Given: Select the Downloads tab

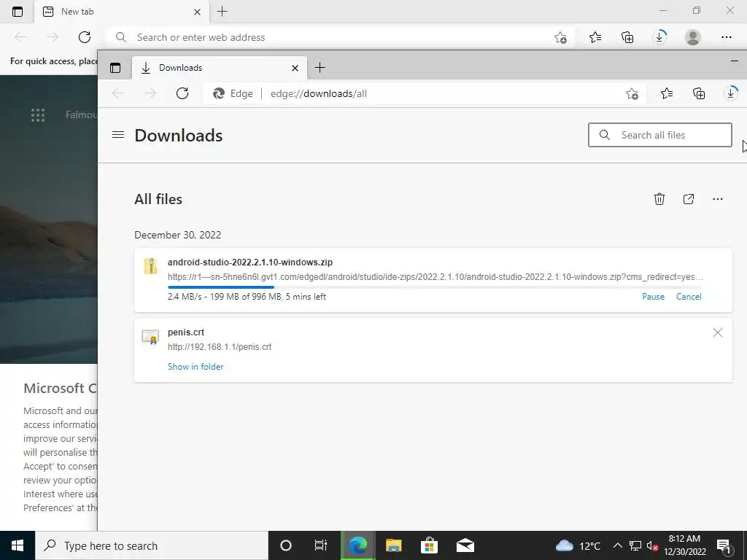Looking at the screenshot, I should [x=220, y=68].
